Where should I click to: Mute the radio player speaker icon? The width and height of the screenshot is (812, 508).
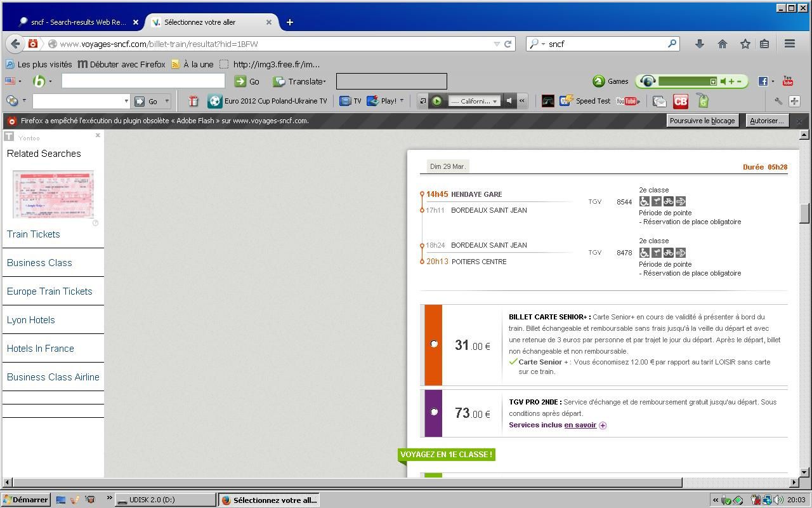click(x=509, y=101)
